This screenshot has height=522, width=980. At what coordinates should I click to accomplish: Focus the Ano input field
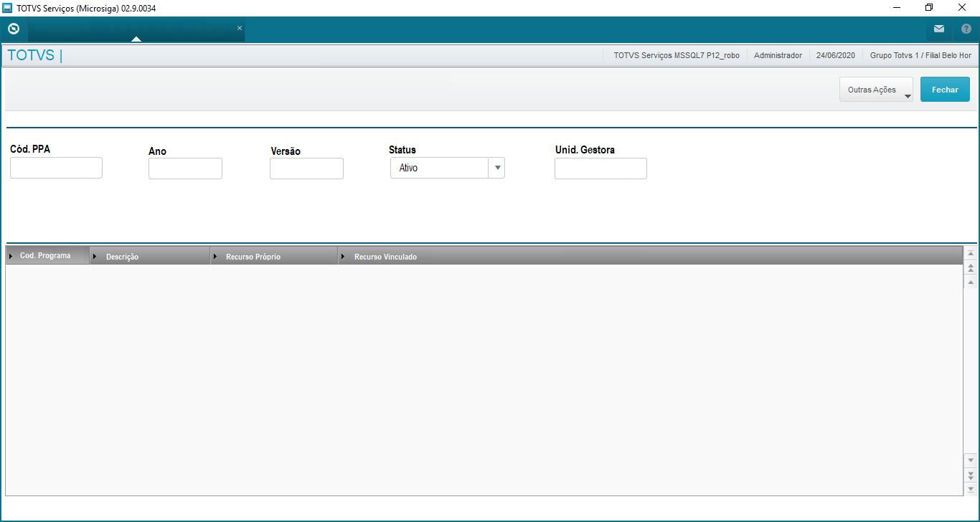tap(185, 169)
